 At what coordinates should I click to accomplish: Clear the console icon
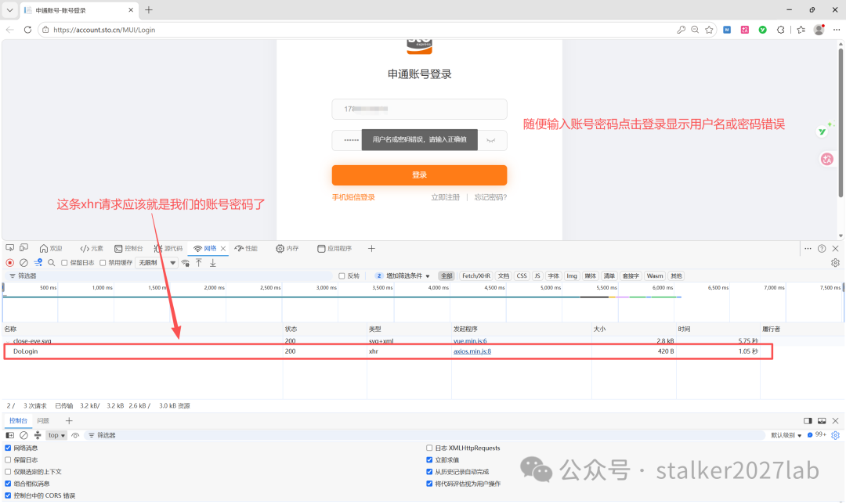point(23,435)
